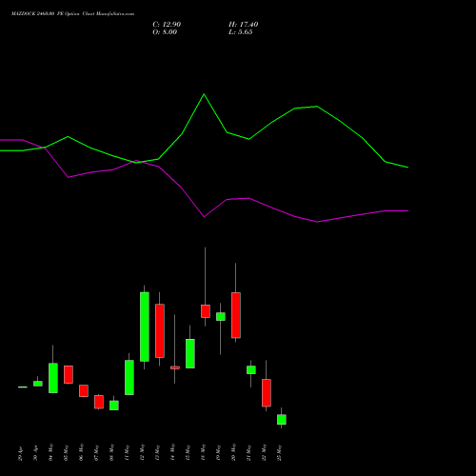Select the 15 May date label

coord(188,452)
